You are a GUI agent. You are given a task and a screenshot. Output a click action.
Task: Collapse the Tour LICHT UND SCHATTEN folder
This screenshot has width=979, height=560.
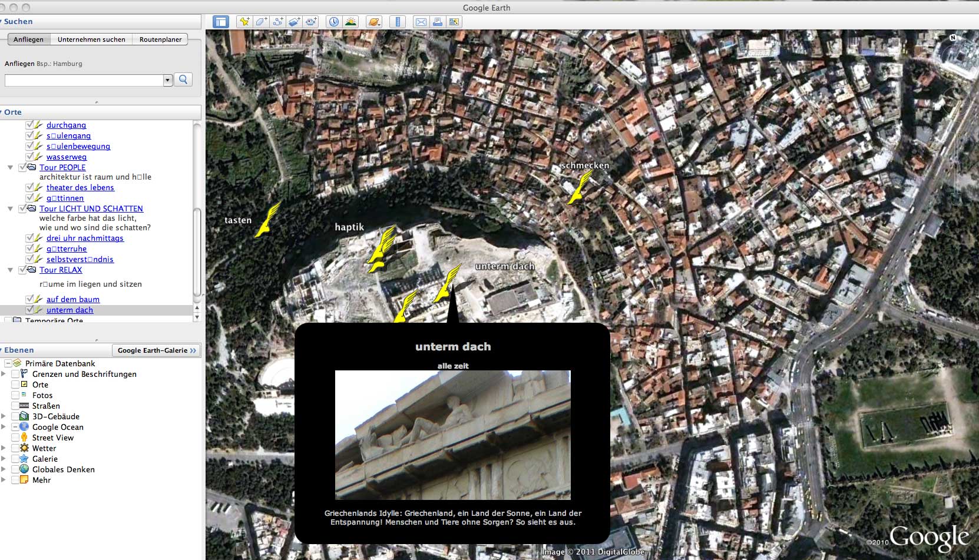tap(10, 209)
